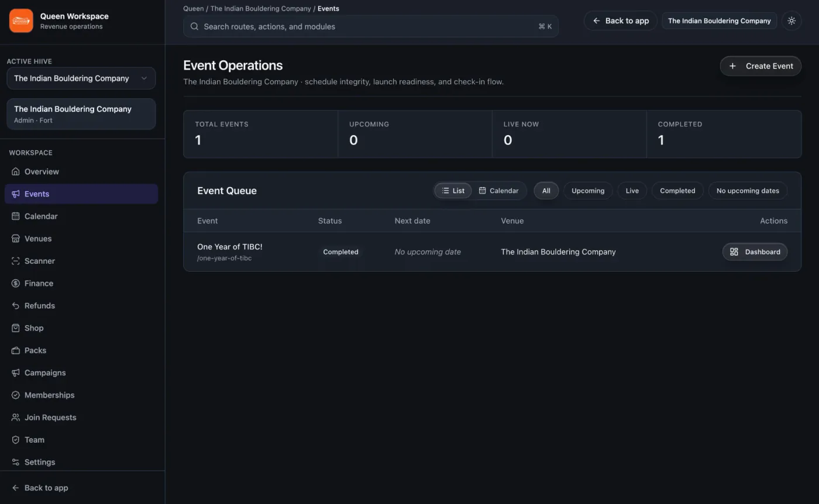The width and height of the screenshot is (819, 504).
Task: Open the Scanner icon in sidebar
Action: 16,261
